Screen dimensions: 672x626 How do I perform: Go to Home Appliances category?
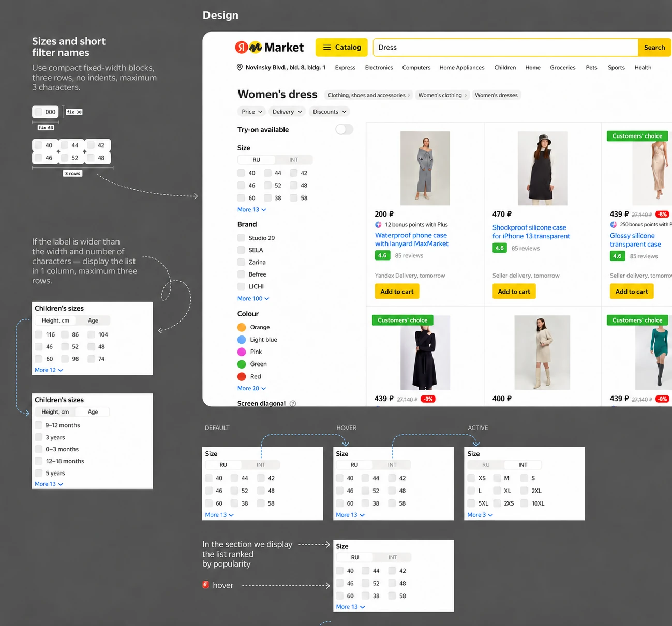pyautogui.click(x=462, y=67)
